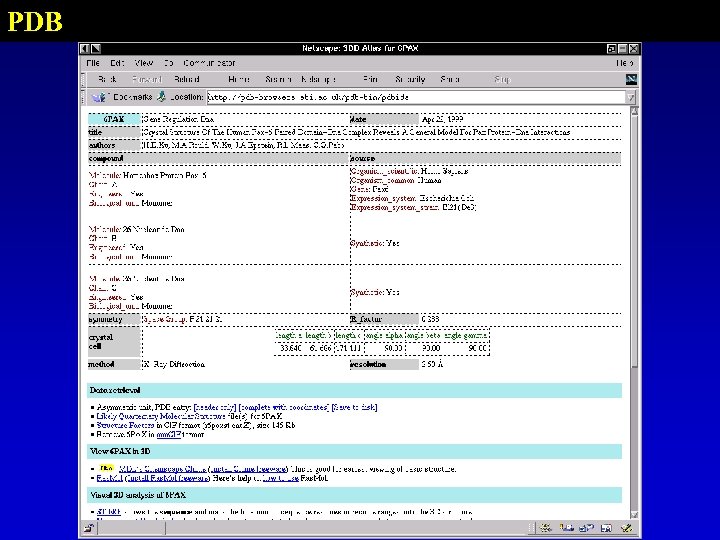Open the Go menu
720x540 pixels.
[x=169, y=63]
